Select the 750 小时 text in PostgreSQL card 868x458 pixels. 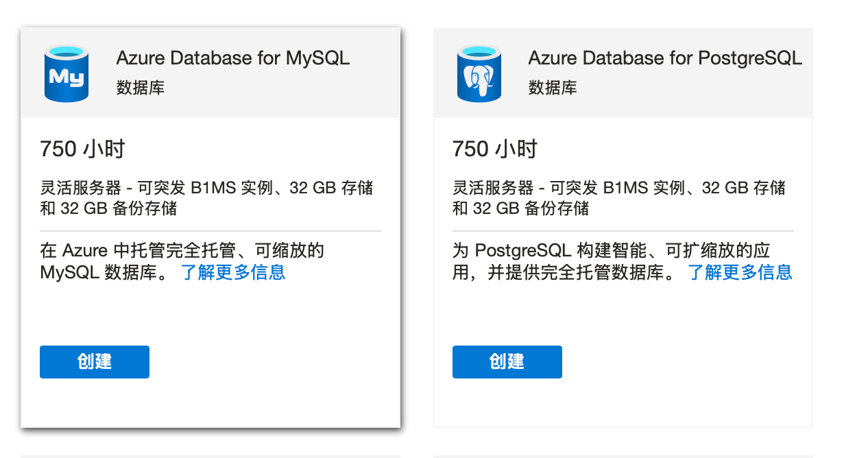(495, 149)
